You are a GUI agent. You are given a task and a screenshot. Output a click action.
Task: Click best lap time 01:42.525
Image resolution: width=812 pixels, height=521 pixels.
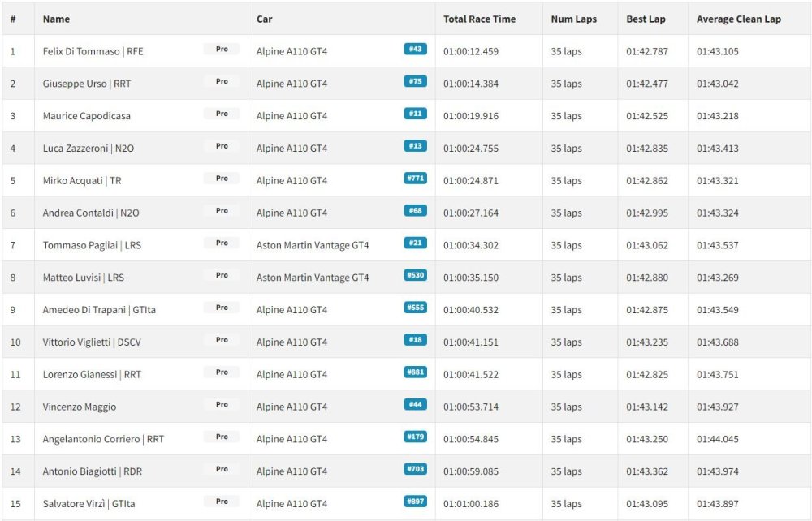pyautogui.click(x=647, y=116)
